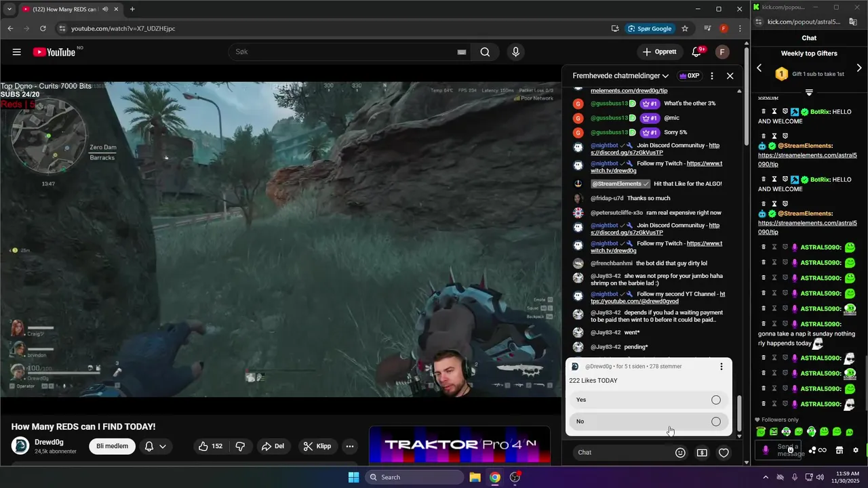Show hidden system tray icons
This screenshot has width=868, height=488.
(x=766, y=477)
